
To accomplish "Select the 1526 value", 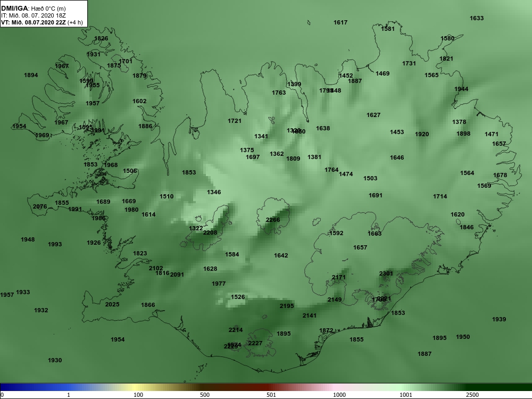I will (x=238, y=297).
